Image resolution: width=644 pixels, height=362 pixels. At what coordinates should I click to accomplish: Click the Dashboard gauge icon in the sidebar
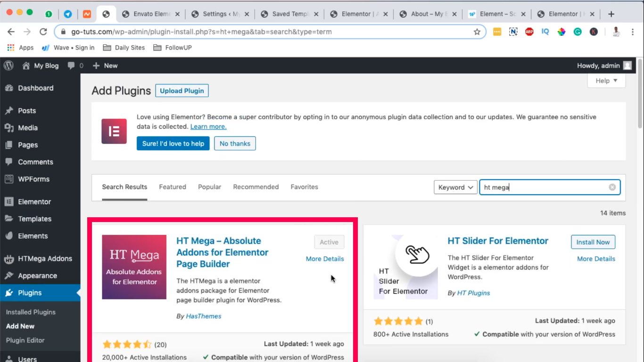(x=9, y=88)
